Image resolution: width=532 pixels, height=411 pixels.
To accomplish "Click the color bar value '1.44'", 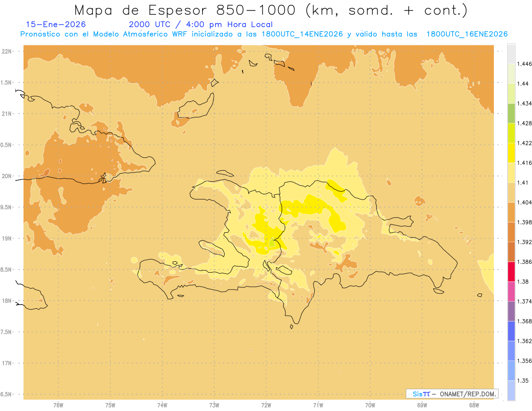I will tap(524, 83).
